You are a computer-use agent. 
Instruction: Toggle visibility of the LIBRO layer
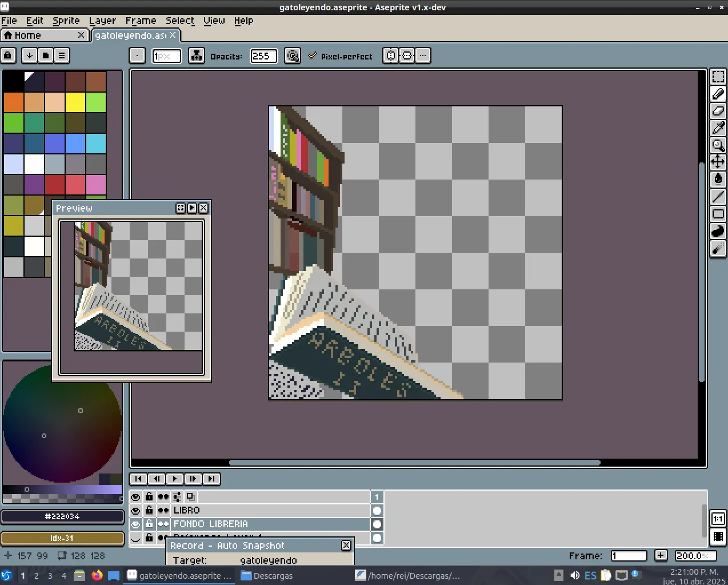click(x=135, y=511)
